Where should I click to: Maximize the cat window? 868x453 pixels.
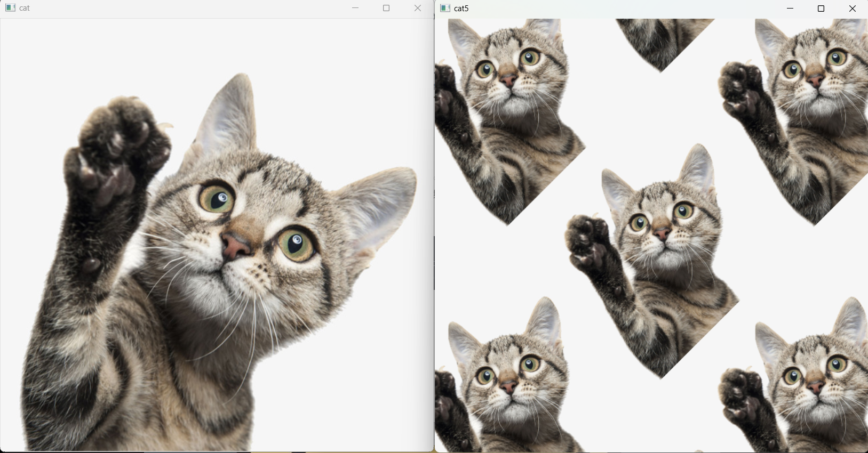click(387, 8)
